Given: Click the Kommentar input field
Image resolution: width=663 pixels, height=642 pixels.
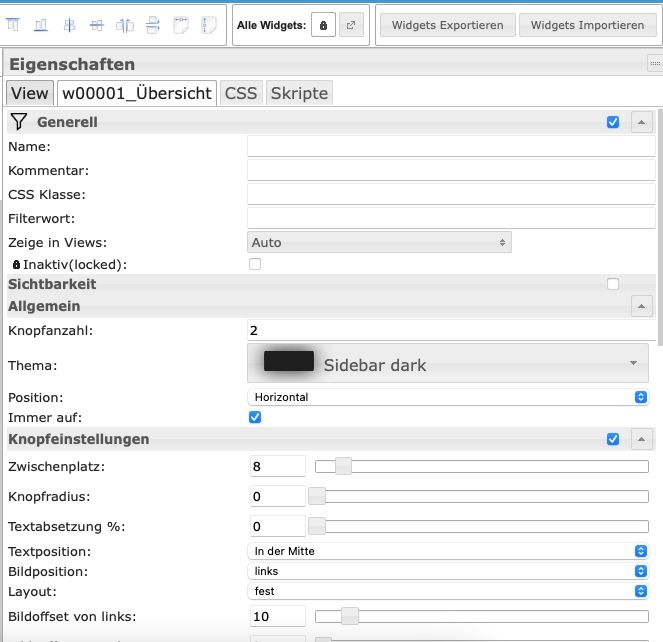Looking at the screenshot, I should 451,170.
